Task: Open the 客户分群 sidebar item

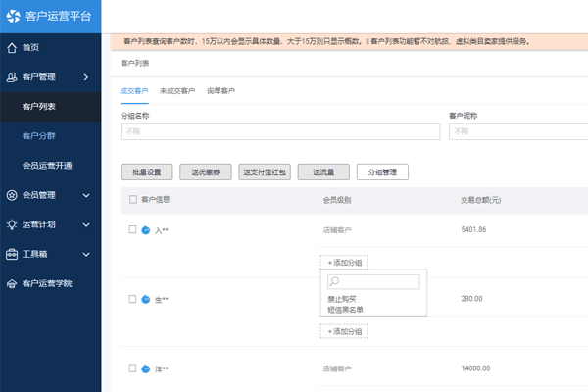Action: (x=40, y=135)
